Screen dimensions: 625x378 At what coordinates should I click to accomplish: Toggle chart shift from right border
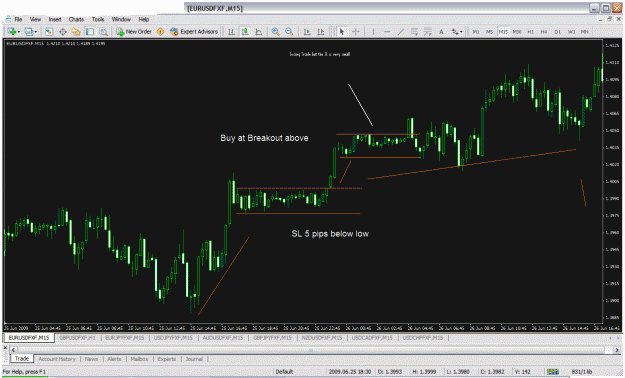(x=320, y=32)
